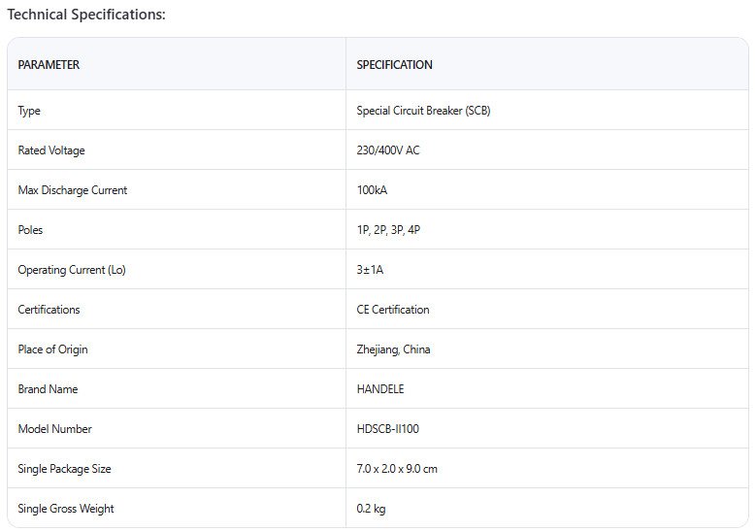The height and width of the screenshot is (532, 756).
Task: Click the Max Discharge Current label
Action: pyautogui.click(x=73, y=190)
